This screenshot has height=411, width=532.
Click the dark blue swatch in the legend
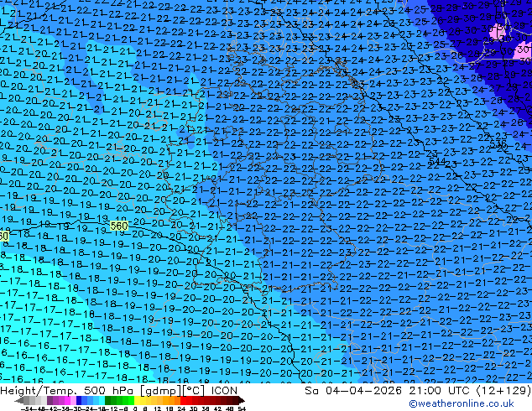[x=79, y=401]
